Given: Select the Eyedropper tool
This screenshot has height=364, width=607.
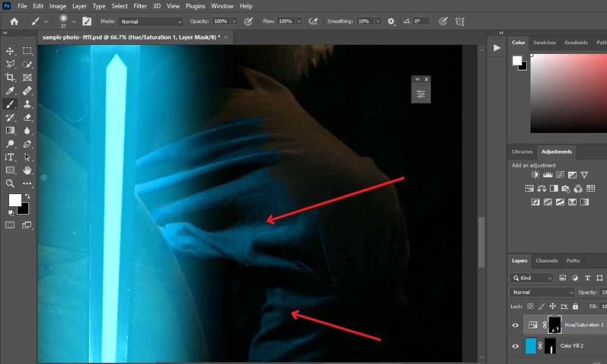Looking at the screenshot, I should click(x=10, y=91).
